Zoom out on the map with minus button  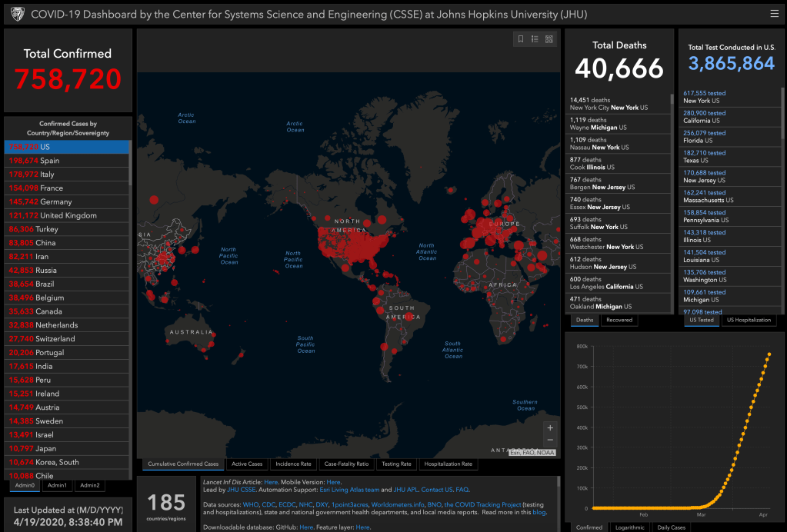pos(549,440)
